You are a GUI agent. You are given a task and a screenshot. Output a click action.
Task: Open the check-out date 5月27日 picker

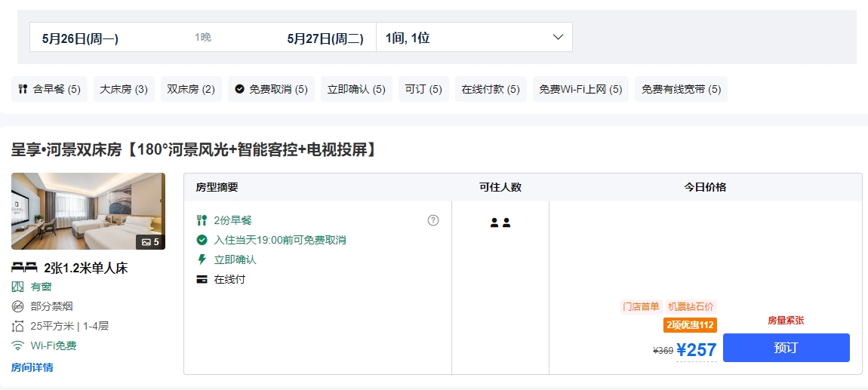pos(325,38)
